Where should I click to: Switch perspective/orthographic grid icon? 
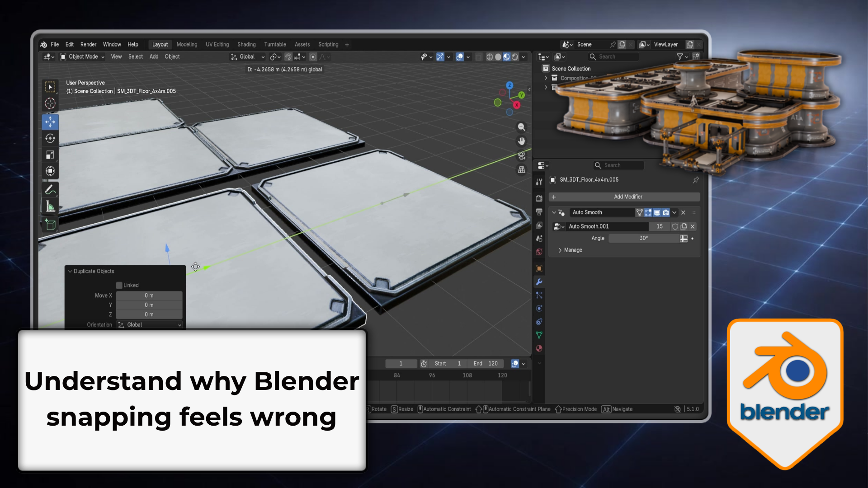[521, 170]
